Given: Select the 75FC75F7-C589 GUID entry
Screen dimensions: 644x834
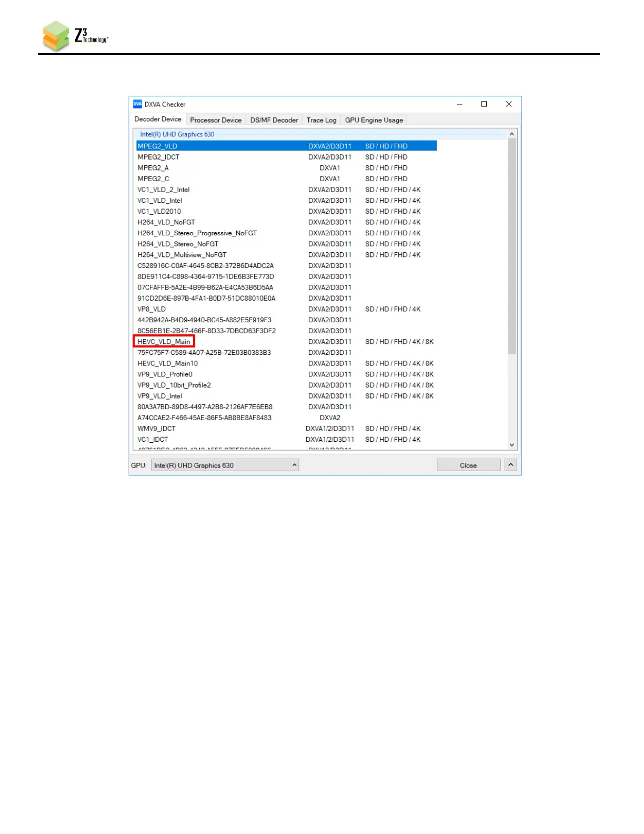Looking at the screenshot, I should (x=286, y=353).
